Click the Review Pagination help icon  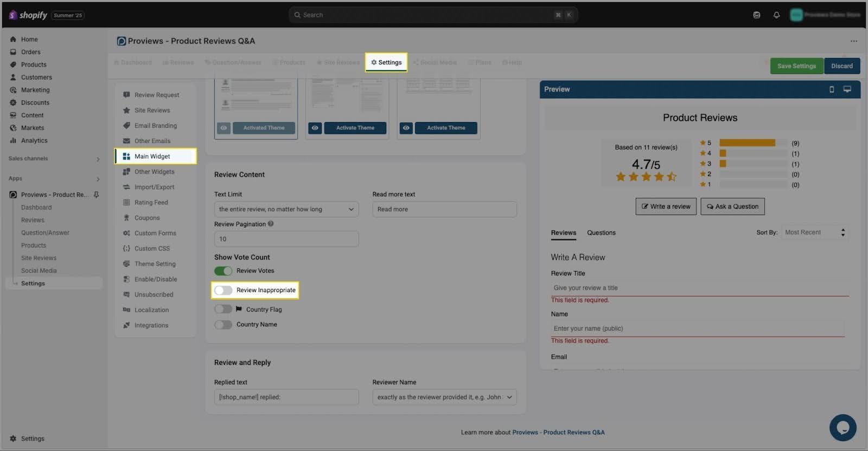point(271,224)
